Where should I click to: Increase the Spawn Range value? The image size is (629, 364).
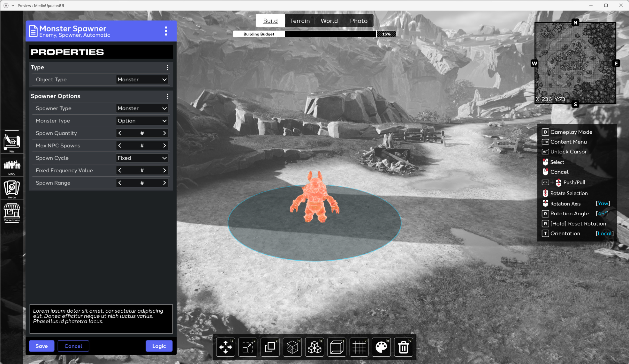(x=164, y=183)
